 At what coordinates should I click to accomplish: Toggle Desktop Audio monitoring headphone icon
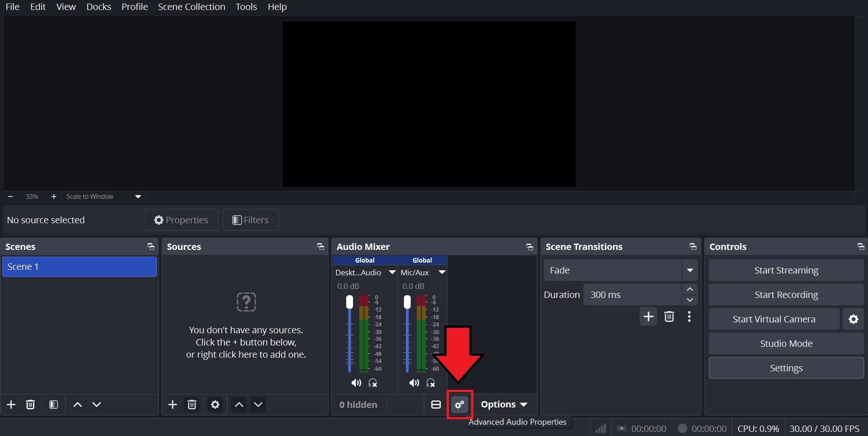click(373, 383)
